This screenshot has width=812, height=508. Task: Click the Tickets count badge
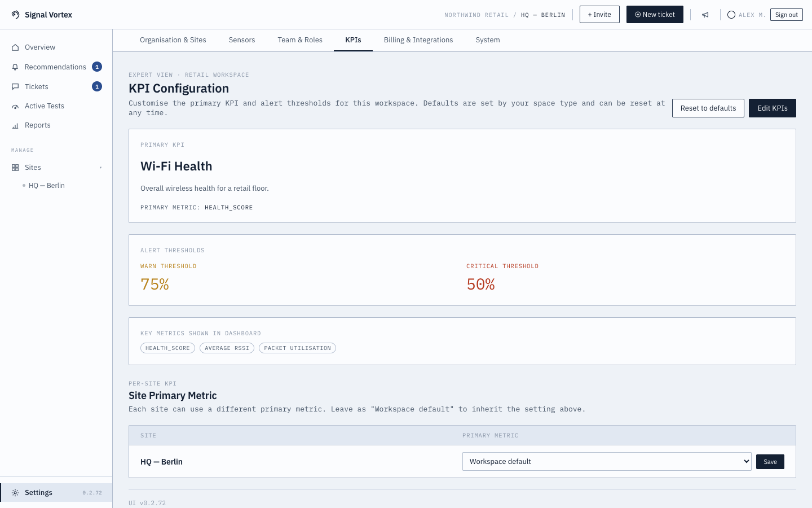(97, 86)
